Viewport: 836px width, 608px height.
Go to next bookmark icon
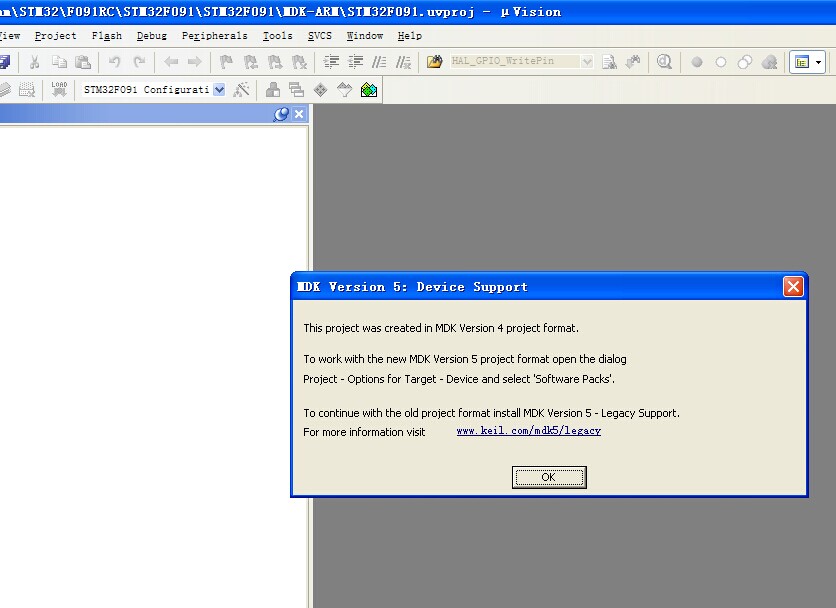[275, 62]
